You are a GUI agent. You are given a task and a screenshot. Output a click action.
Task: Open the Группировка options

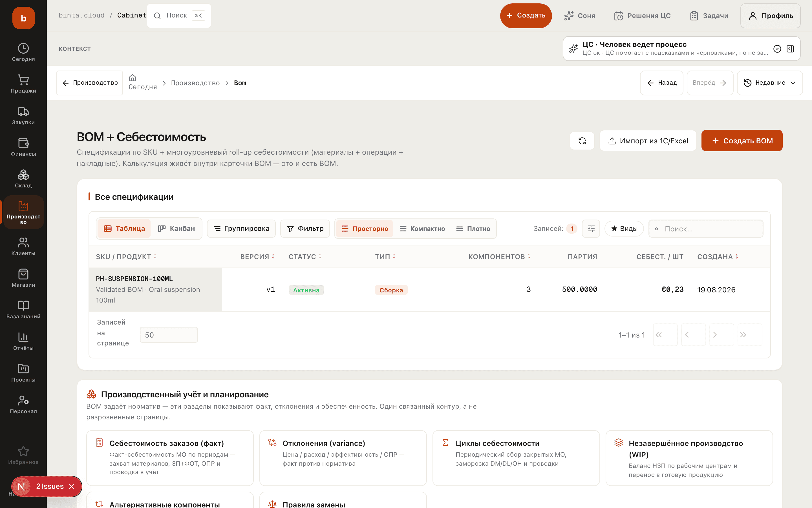point(241,229)
